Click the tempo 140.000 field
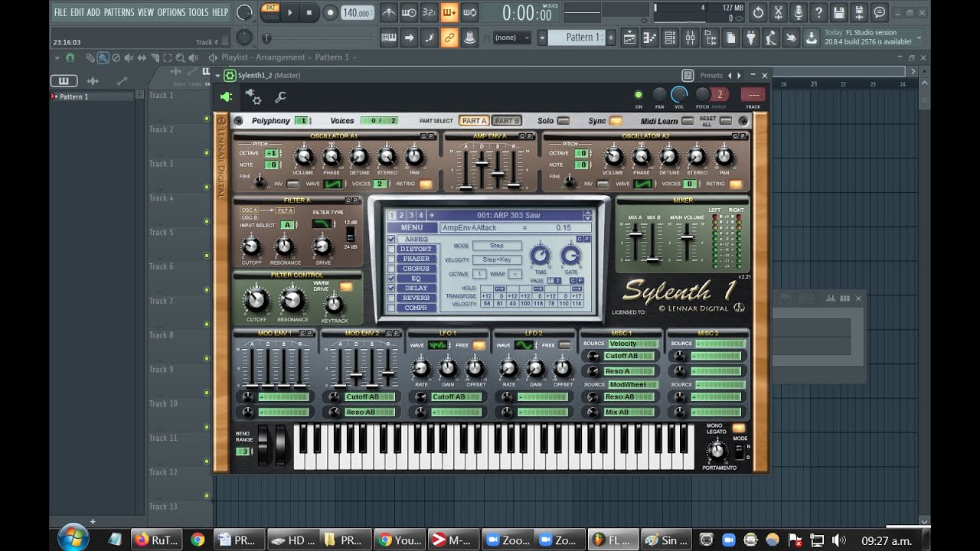 pyautogui.click(x=358, y=13)
